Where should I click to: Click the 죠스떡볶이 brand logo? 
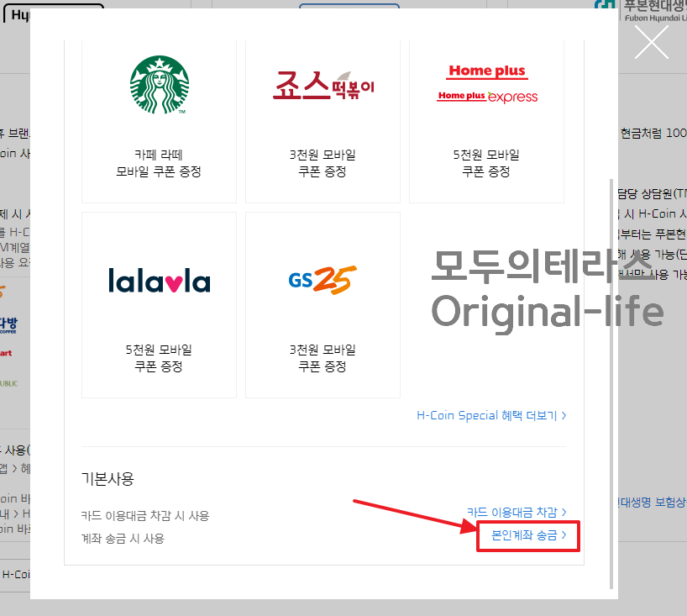tap(323, 85)
